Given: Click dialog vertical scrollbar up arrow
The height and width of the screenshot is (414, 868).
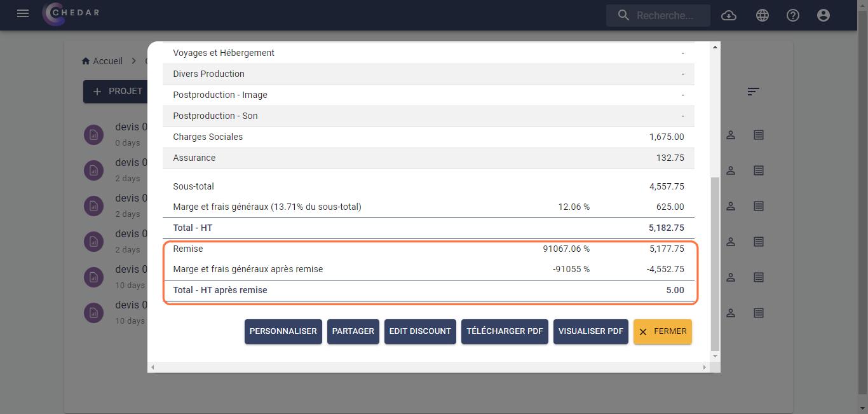Looking at the screenshot, I should [715, 48].
